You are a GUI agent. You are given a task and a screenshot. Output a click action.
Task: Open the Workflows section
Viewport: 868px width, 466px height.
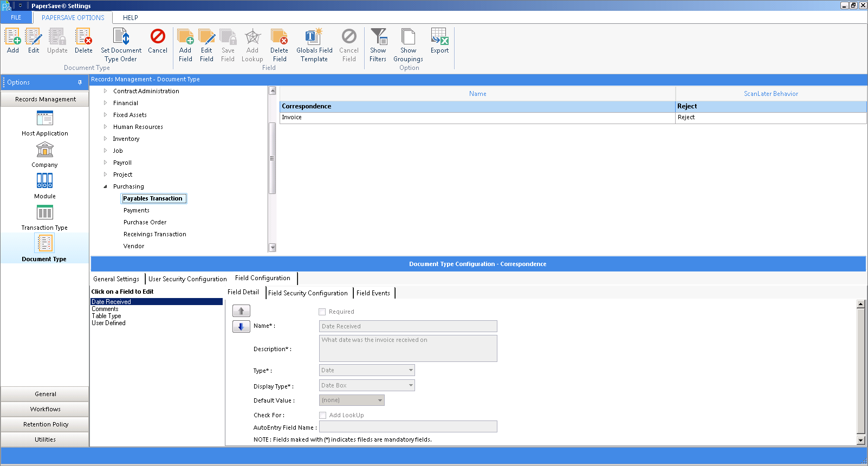[45, 409]
